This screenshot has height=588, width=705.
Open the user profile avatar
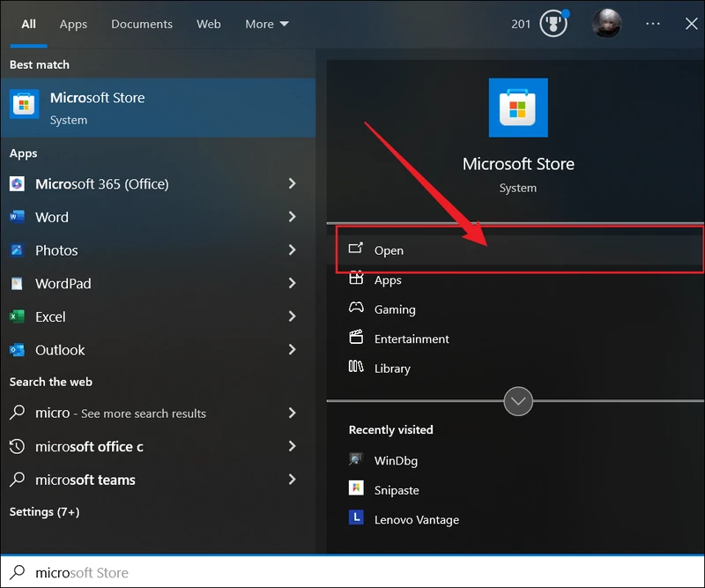[x=605, y=24]
